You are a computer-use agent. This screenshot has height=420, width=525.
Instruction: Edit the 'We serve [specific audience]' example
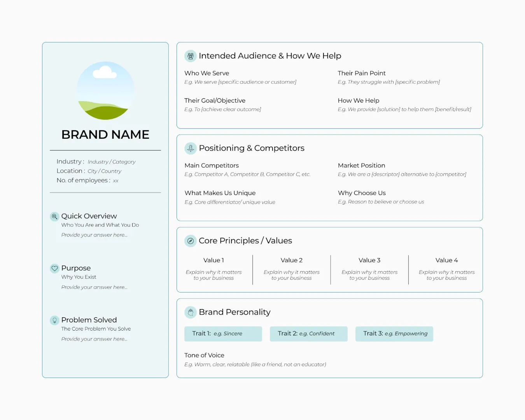coord(240,82)
